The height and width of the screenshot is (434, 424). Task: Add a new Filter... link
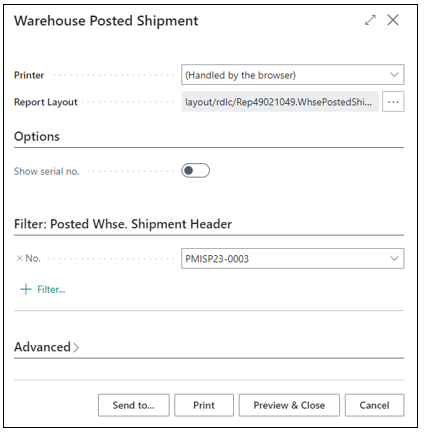(51, 289)
